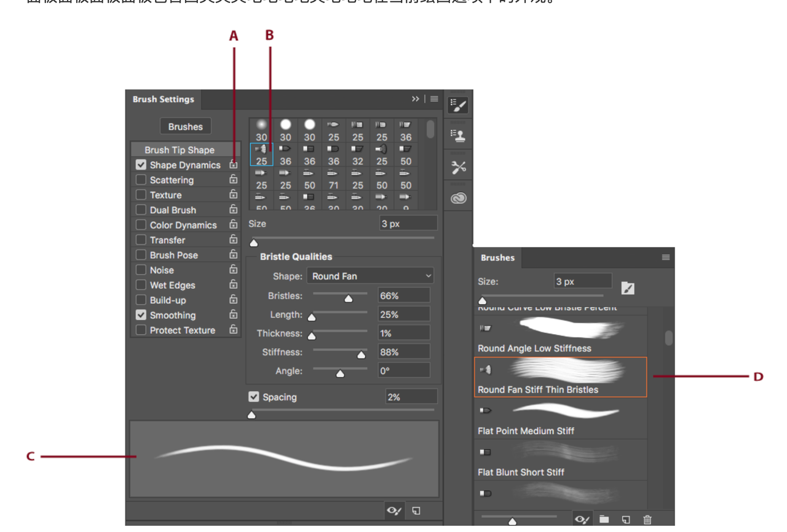Collapse Brush Settings panel with double-arrow icon
Screen dimensions: 787x532
pyautogui.click(x=416, y=99)
